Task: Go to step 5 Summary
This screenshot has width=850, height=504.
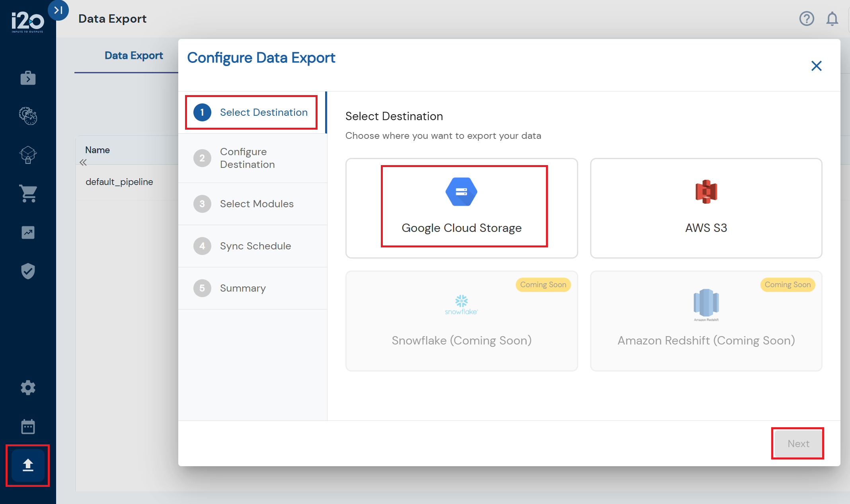Action: (252, 288)
